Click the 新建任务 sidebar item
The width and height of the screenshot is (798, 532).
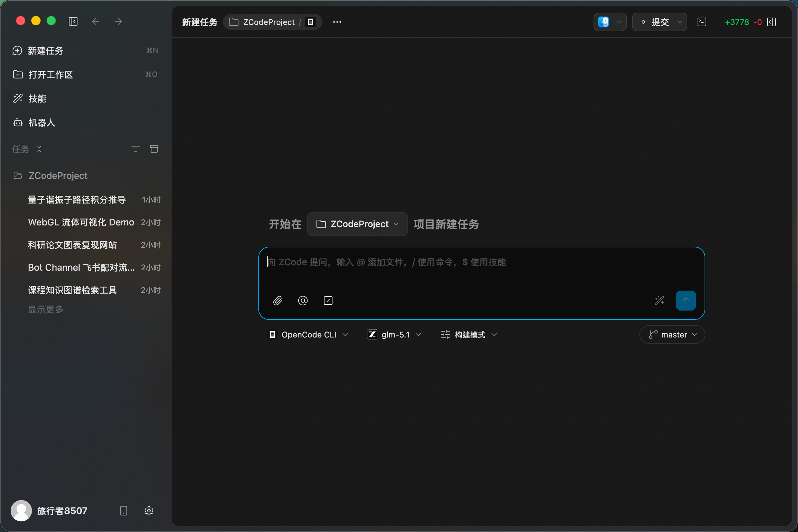pos(85,51)
